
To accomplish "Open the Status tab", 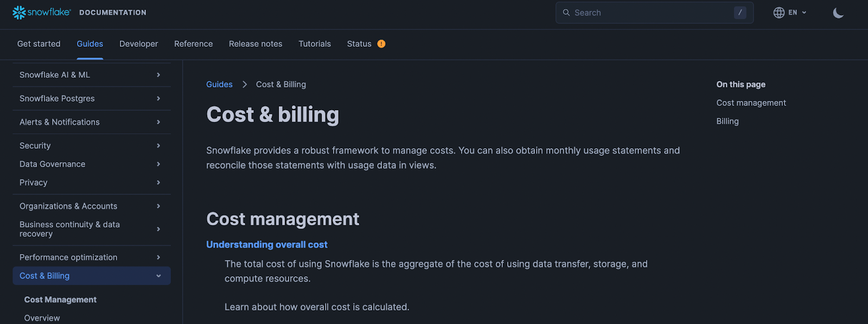I will click(359, 44).
